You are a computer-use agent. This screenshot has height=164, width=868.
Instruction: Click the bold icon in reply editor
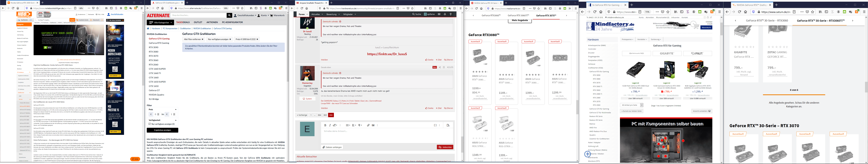325,125
